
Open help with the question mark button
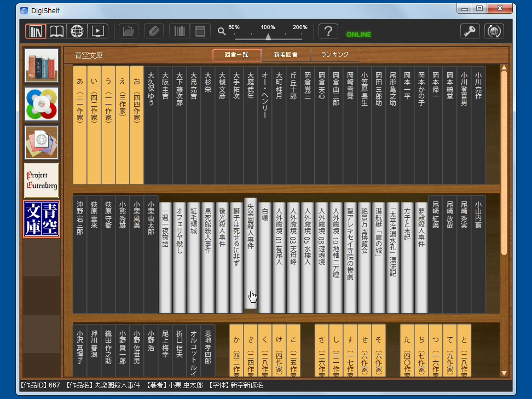point(328,32)
